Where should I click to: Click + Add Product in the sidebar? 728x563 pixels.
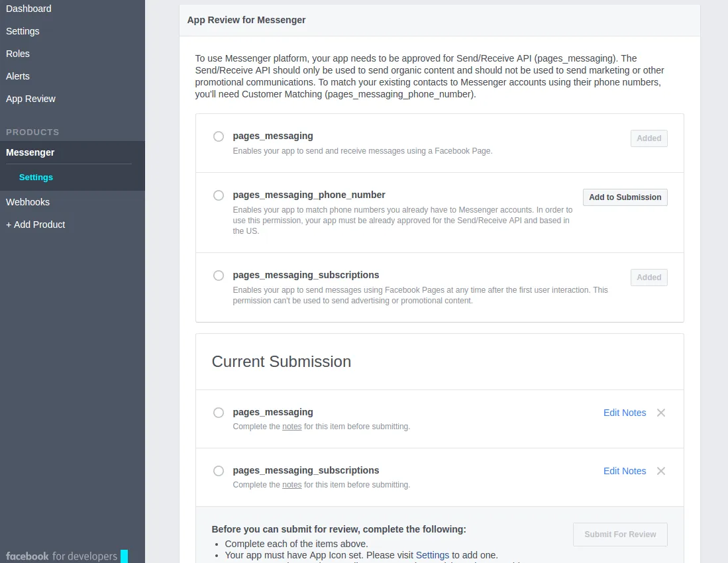[x=36, y=225]
